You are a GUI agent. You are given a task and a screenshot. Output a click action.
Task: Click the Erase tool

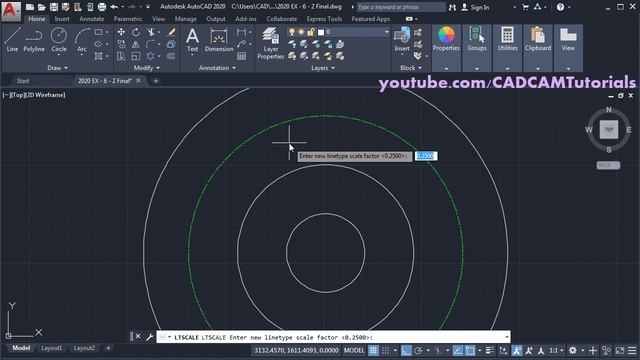click(171, 32)
